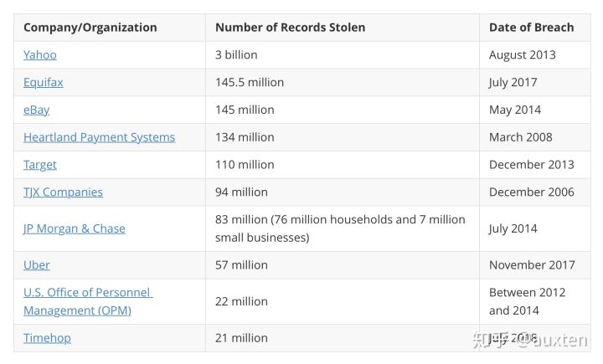Viewport: 603px width, 364px height.
Task: Select the Company/Organization column header
Action: (90, 28)
